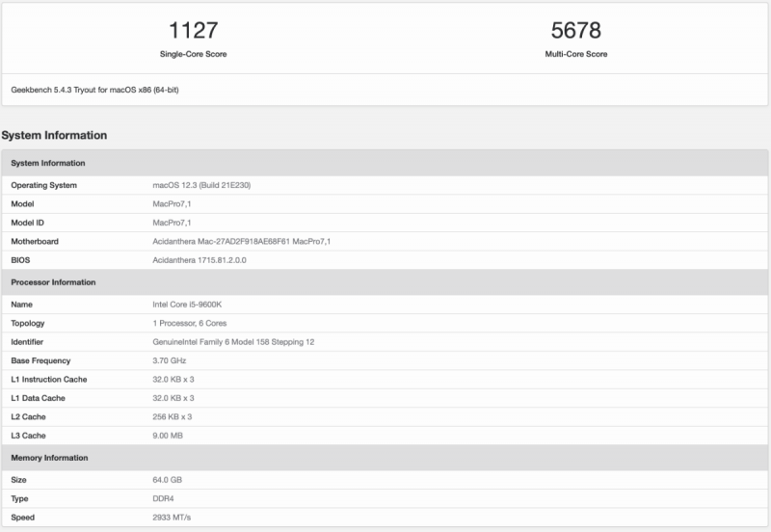
Task: Select the DDR4 value
Action: [163, 498]
